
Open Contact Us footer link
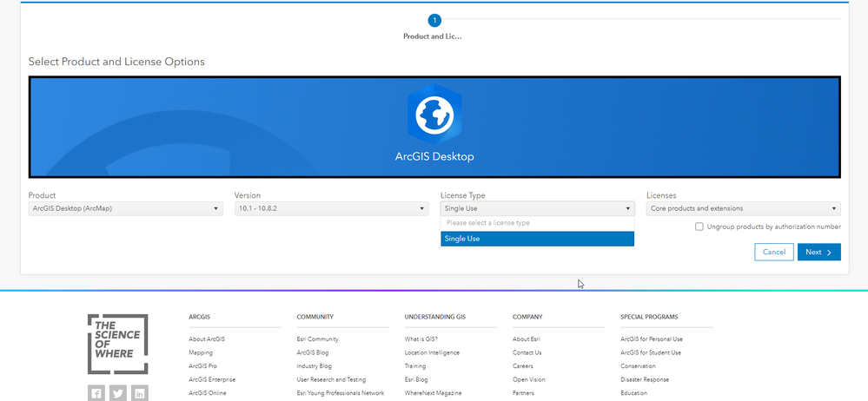[527, 353]
